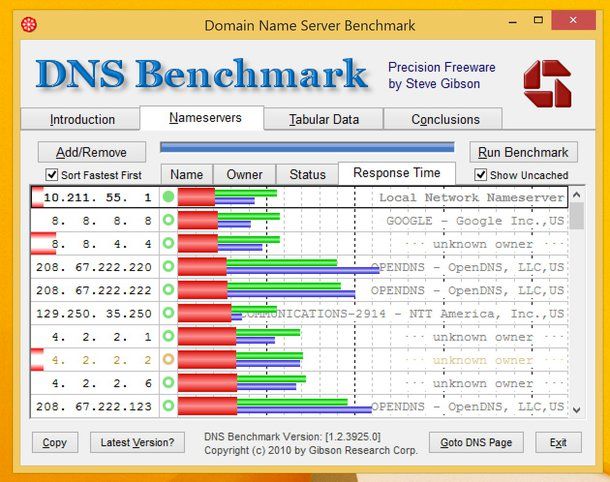610x482 pixels.
Task: Click the Local Network Nameserver label
Action: 472,197
